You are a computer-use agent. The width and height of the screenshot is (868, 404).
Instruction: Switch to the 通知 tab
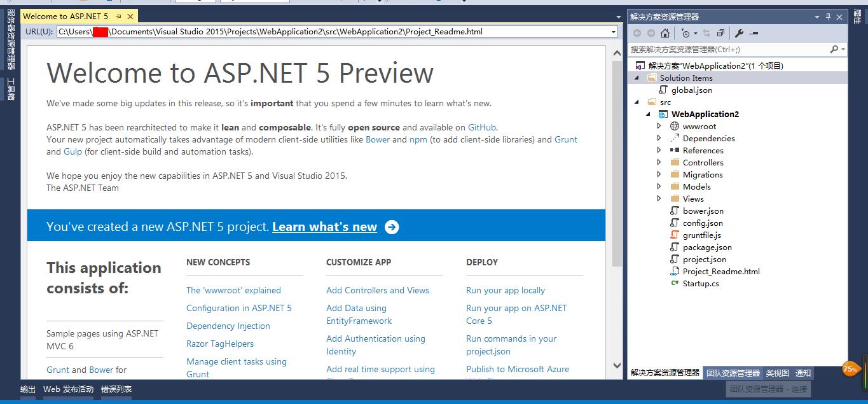803,373
